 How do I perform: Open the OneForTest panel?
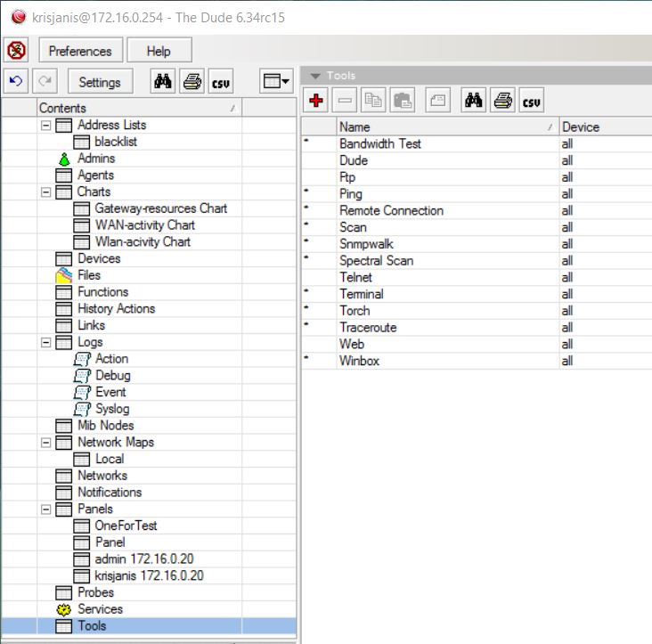click(x=126, y=526)
